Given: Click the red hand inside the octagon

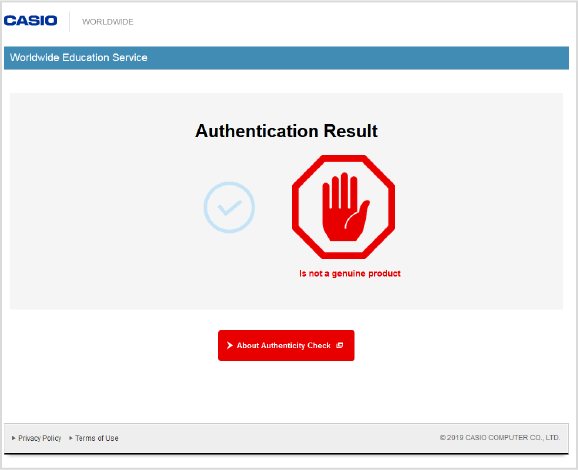Looking at the screenshot, I should point(345,207).
